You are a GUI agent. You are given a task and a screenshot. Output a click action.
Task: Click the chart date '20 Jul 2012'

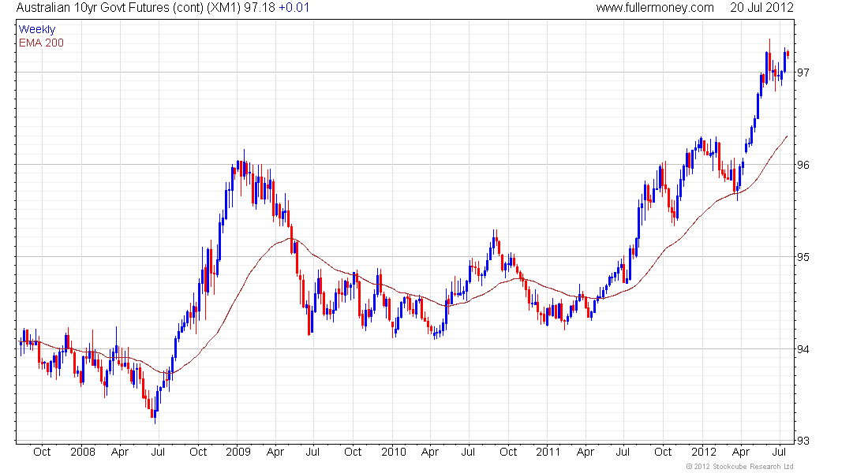coord(761,8)
